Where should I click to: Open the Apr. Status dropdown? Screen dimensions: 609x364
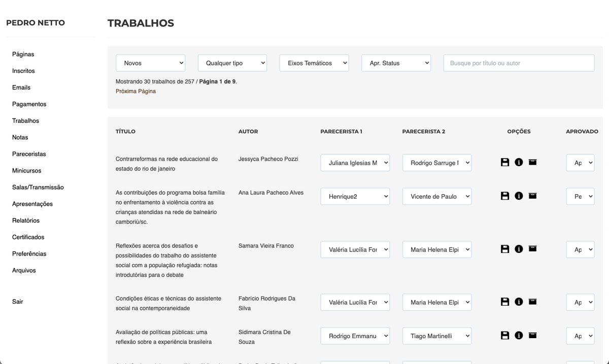tap(396, 63)
